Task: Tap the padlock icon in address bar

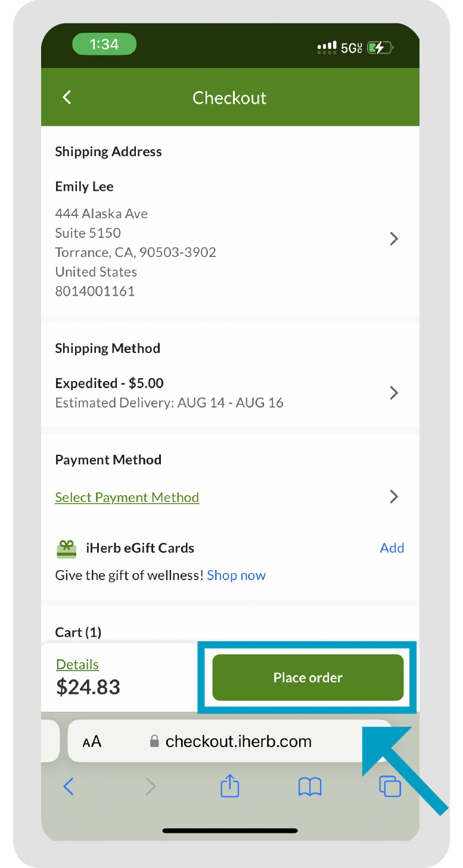Action: pyautogui.click(x=154, y=741)
